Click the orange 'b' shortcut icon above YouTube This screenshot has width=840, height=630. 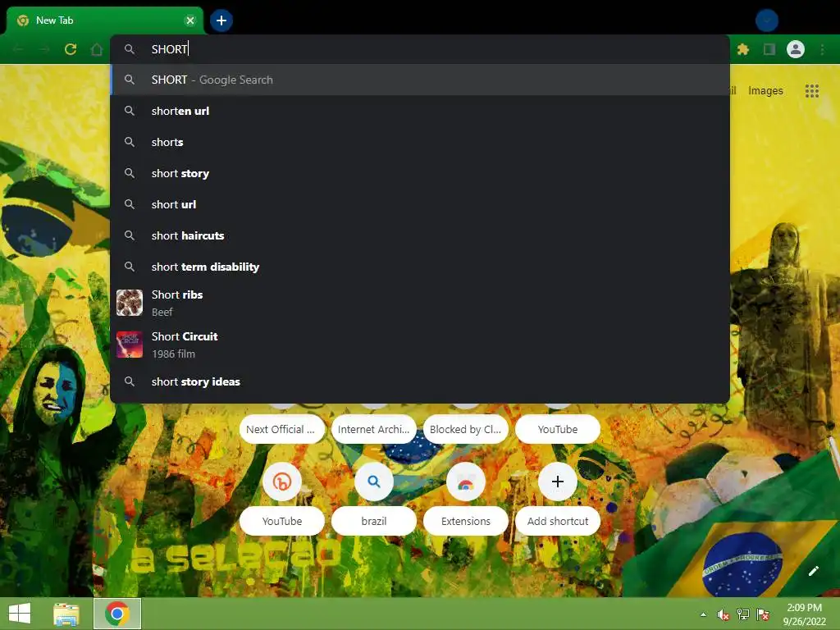[282, 482]
